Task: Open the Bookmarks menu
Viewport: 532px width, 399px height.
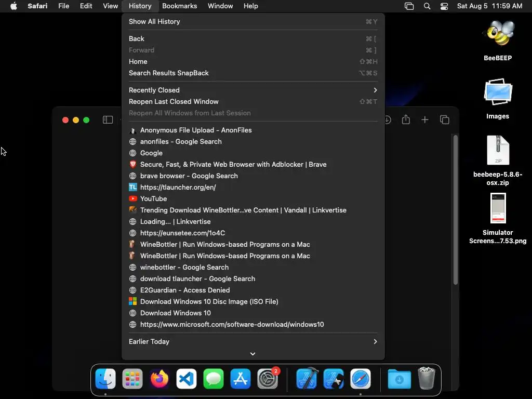Action: (179, 6)
